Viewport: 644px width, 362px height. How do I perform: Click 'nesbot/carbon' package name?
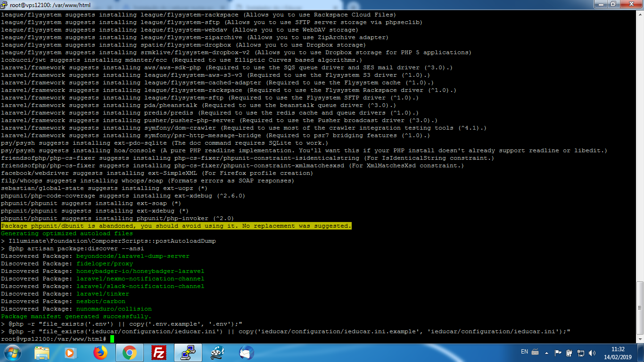coord(101,301)
